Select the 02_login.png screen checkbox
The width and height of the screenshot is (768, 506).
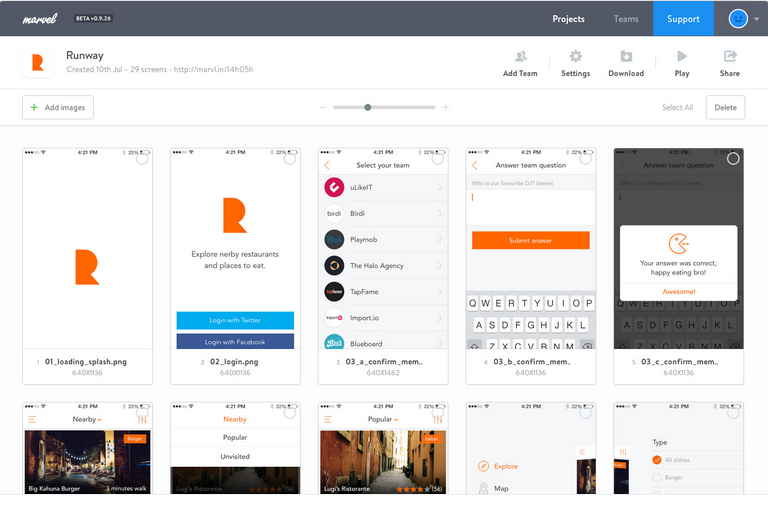click(290, 158)
